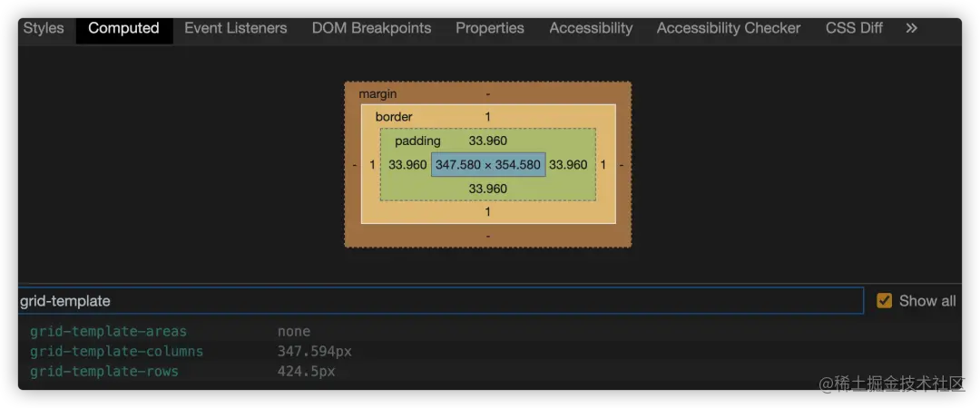Select the grid-template-rows property
The width and height of the screenshot is (980, 408).
pos(104,371)
